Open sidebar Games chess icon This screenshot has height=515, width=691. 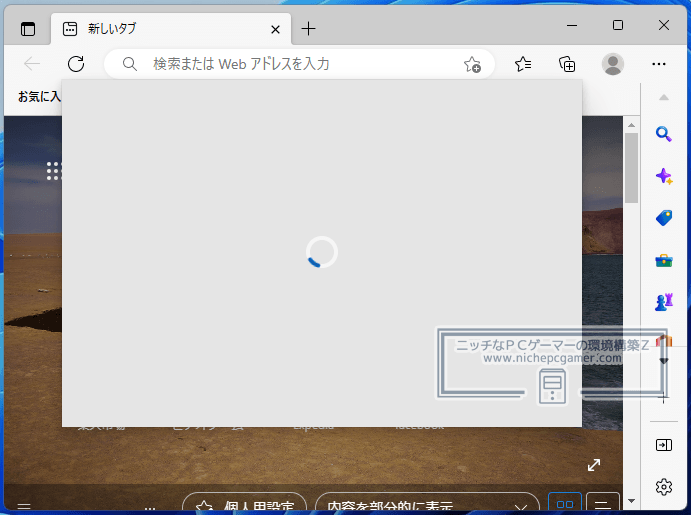664,302
